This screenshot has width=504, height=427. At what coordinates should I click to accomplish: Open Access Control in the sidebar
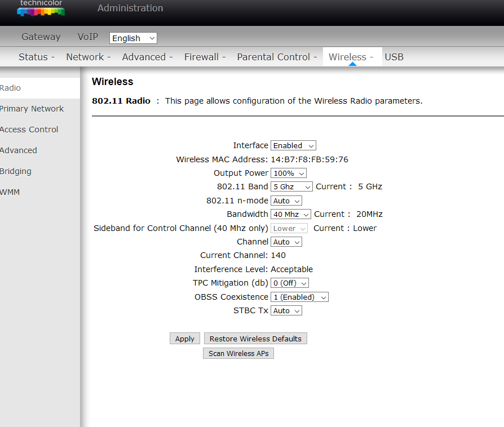pos(29,130)
